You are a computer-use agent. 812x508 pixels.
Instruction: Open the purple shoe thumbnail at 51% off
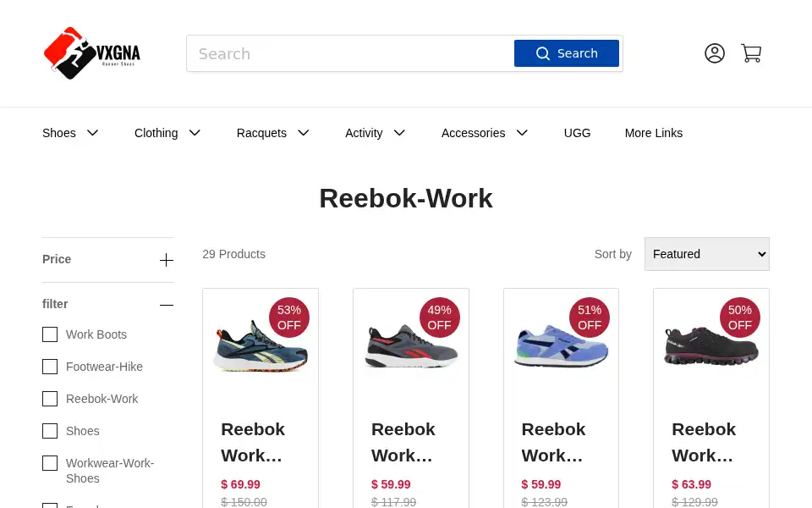(x=561, y=345)
